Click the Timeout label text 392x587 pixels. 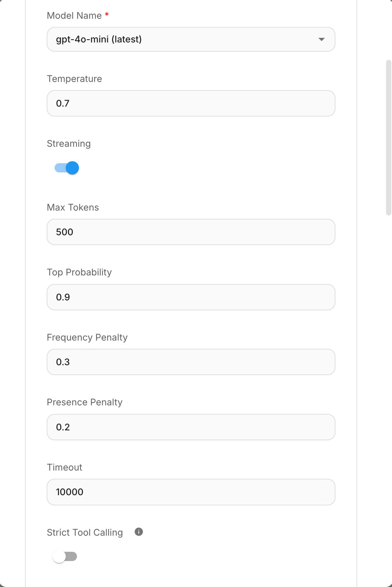click(x=64, y=468)
